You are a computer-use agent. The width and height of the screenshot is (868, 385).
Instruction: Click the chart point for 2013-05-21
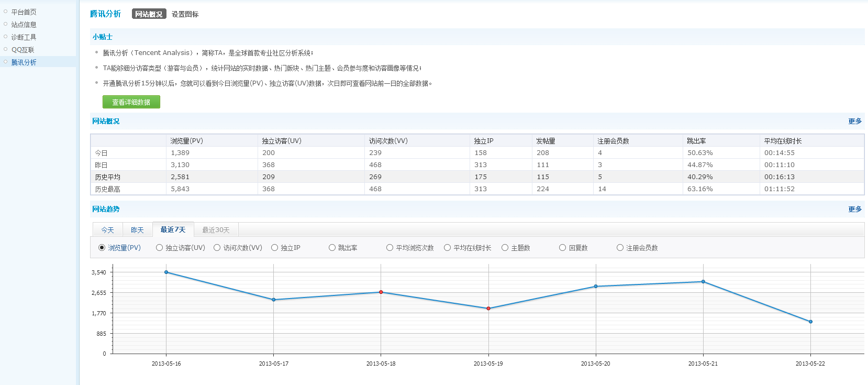[x=703, y=282]
